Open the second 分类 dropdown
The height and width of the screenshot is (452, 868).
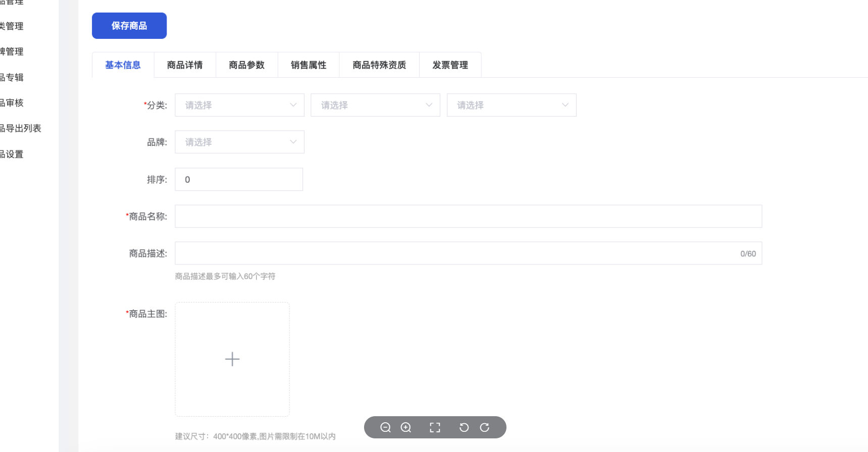(x=375, y=105)
